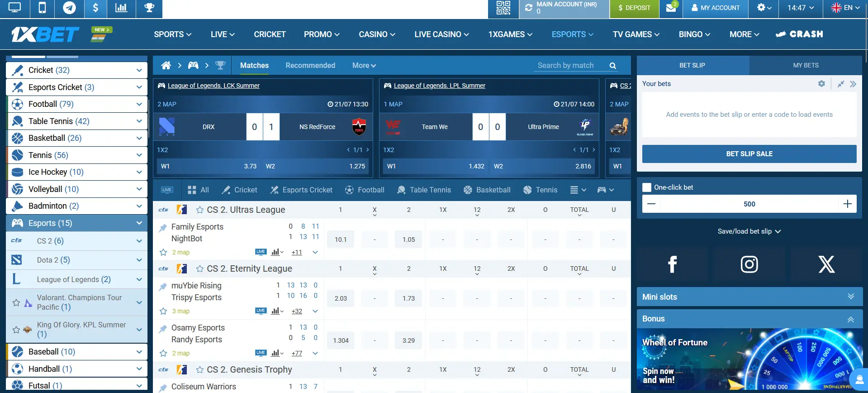Click the trophy breadcrumb icon
This screenshot has height=393, width=868.
[x=220, y=65]
